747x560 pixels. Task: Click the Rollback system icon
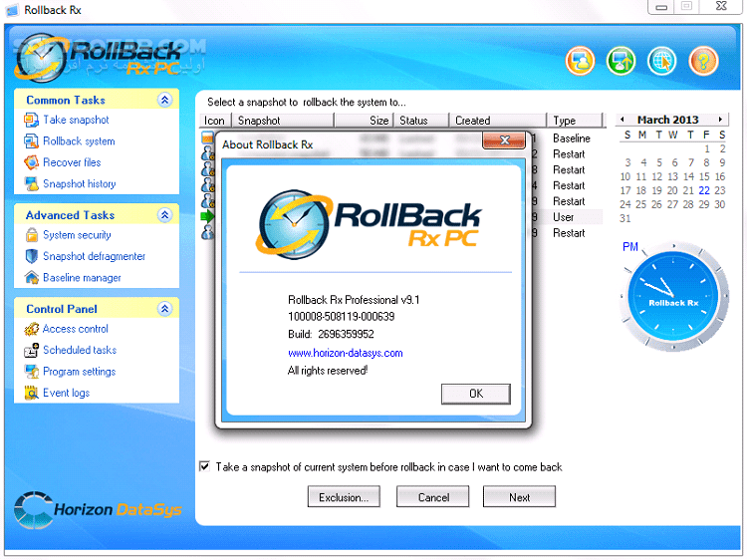pyautogui.click(x=32, y=141)
